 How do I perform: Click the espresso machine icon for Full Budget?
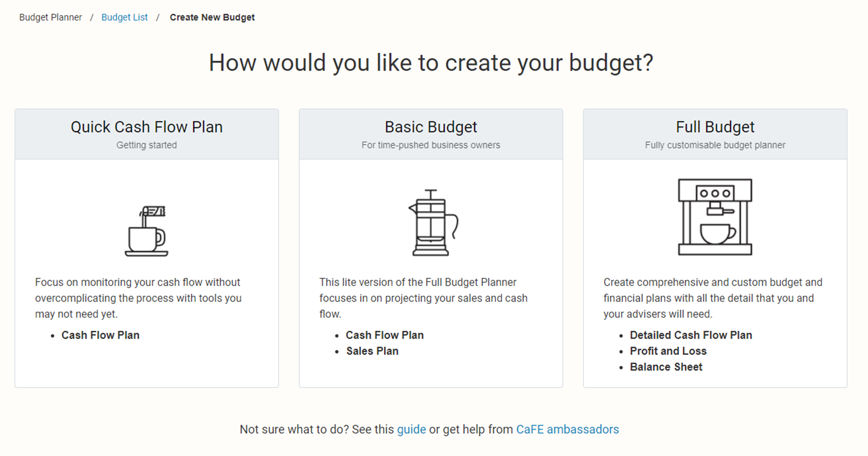(x=715, y=217)
